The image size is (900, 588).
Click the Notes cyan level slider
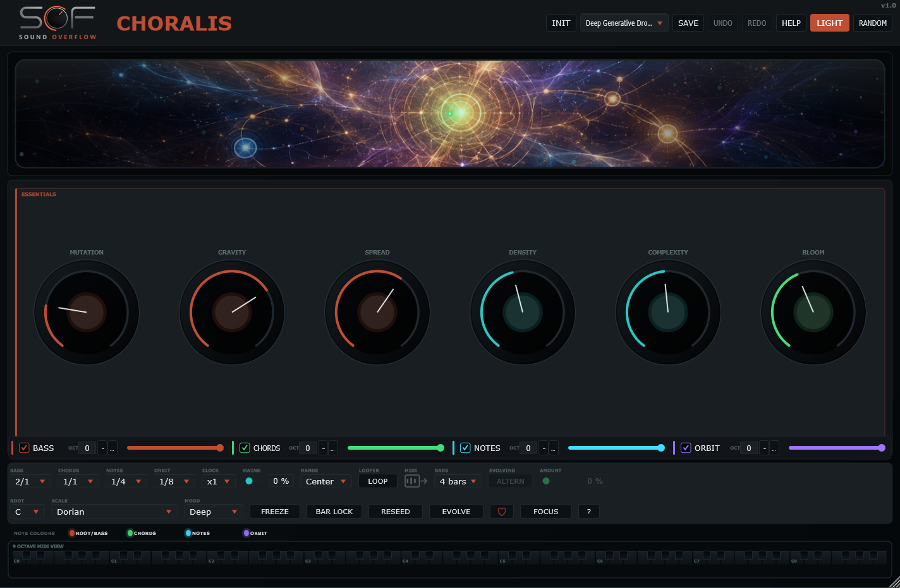tap(616, 448)
